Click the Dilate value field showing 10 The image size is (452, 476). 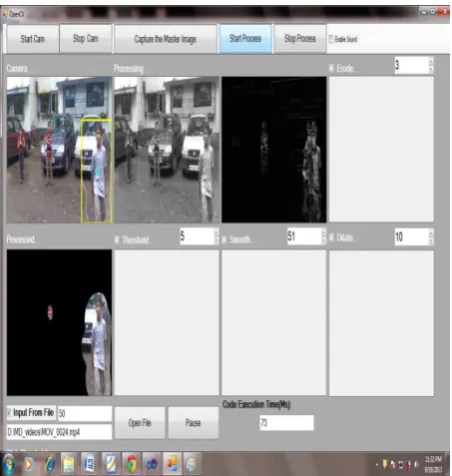pyautogui.click(x=411, y=237)
